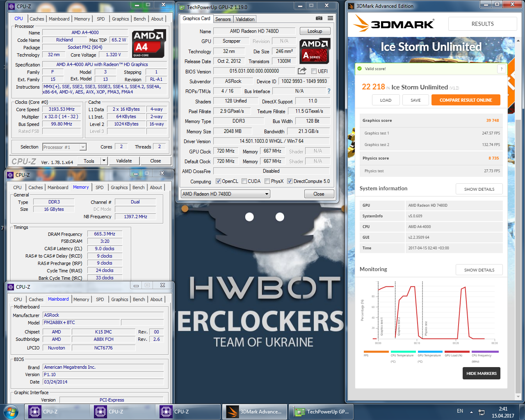
Task: Switch to Caches tab in top CPU-Z window
Action: point(37,19)
